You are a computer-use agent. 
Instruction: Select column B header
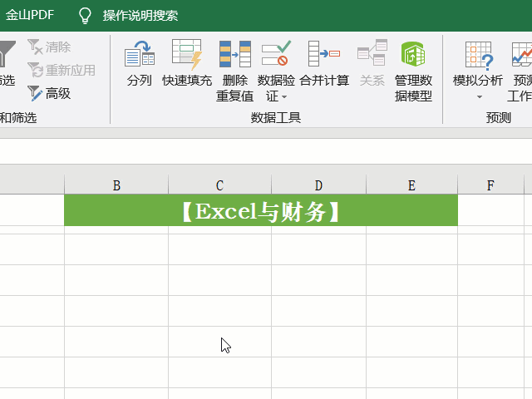116,185
